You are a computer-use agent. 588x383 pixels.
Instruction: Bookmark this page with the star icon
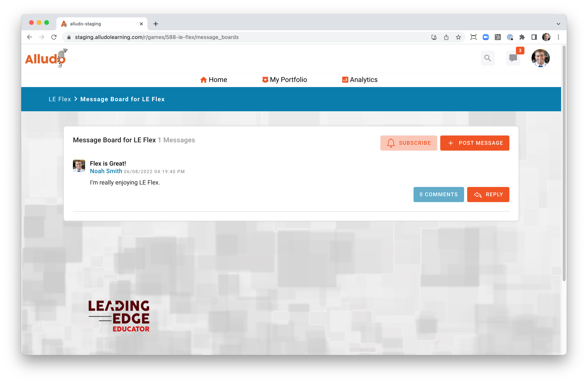point(458,37)
